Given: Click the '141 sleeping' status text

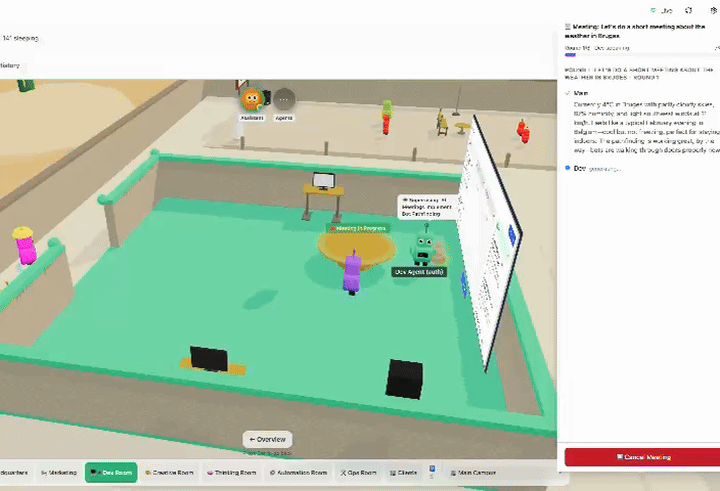Looking at the screenshot, I should [20, 38].
